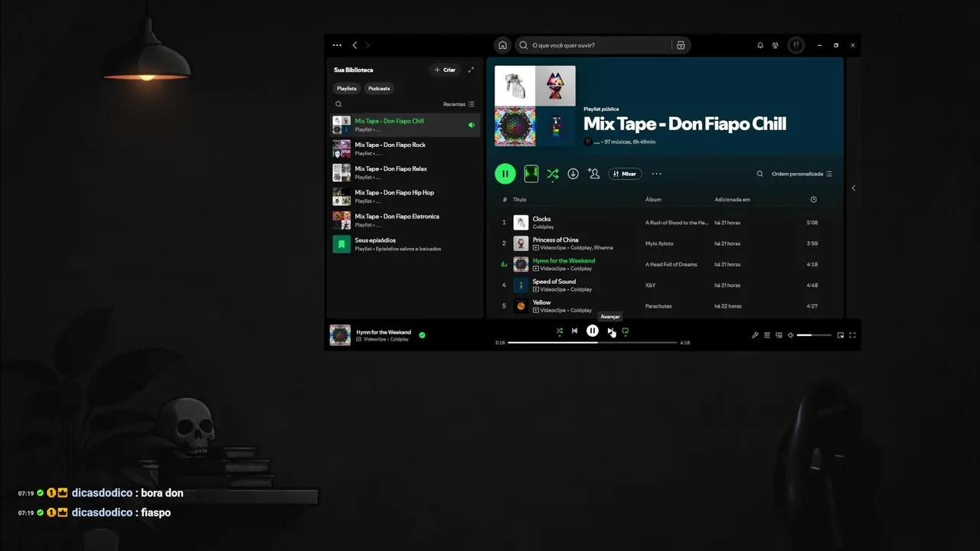Open album link 'X&Y'

(651, 285)
